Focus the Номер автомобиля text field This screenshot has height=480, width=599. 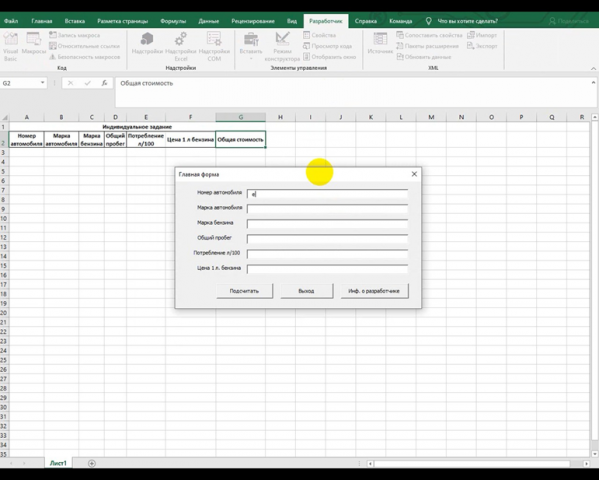(x=327, y=194)
